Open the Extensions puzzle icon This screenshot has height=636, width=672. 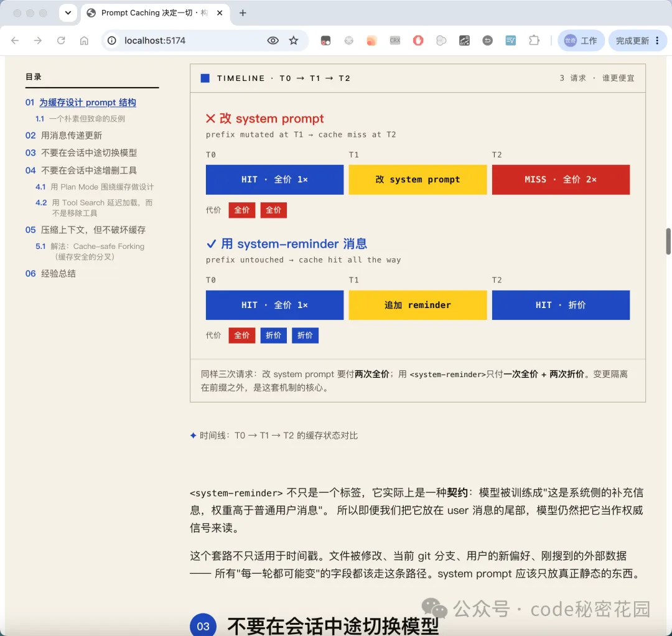click(x=534, y=40)
